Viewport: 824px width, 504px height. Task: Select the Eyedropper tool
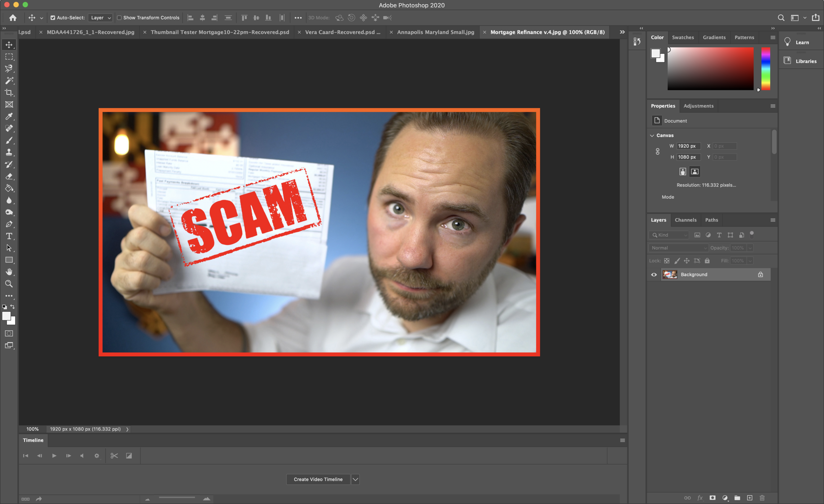pos(9,116)
